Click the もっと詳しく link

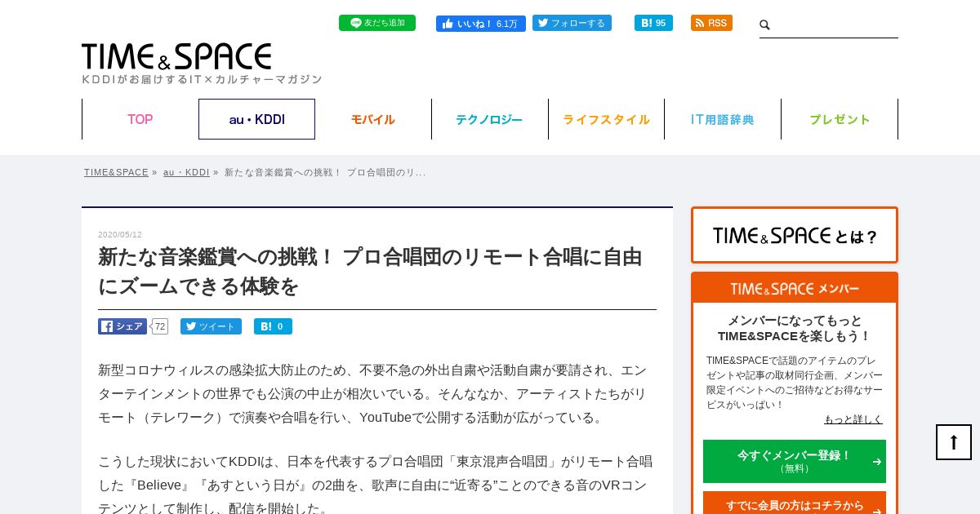tap(853, 419)
